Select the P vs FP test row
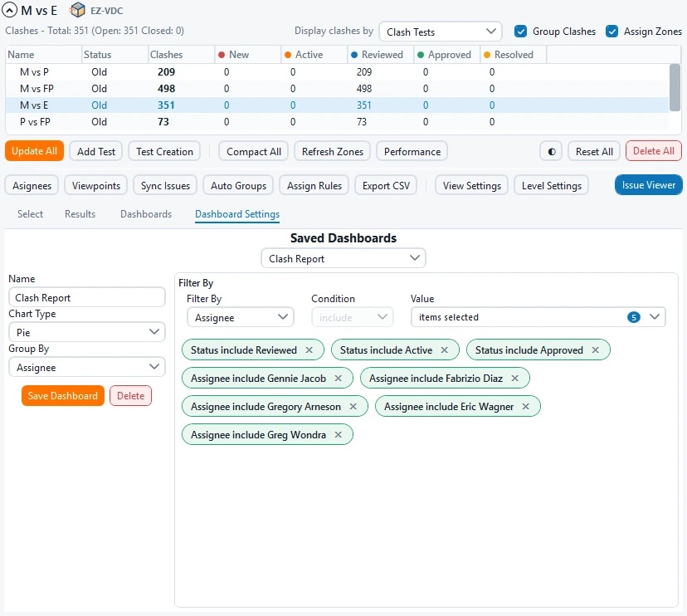Screen dimensions: 687x616 (338, 122)
